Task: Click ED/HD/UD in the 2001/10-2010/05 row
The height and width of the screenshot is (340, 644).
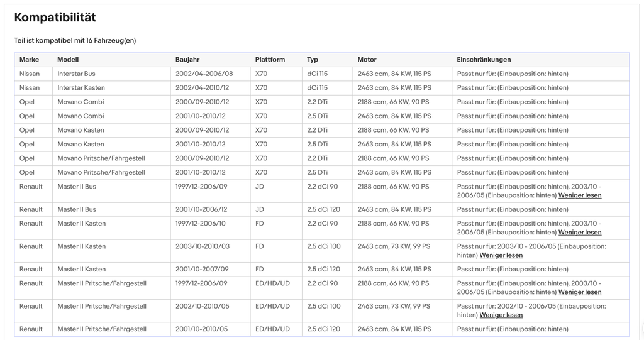Action: [x=273, y=329]
